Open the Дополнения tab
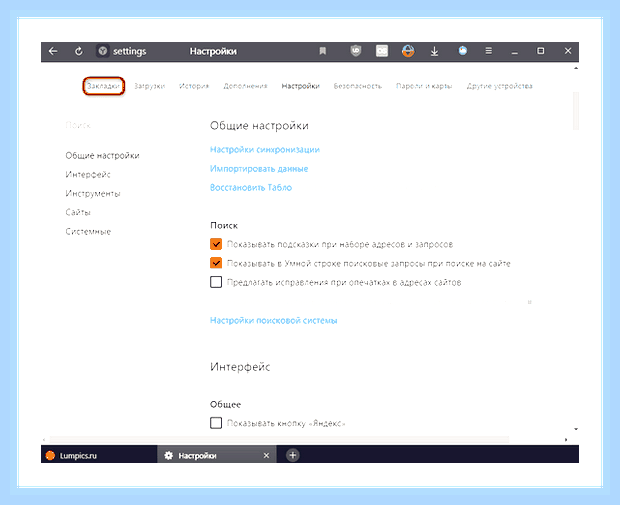620x505 pixels. [245, 86]
